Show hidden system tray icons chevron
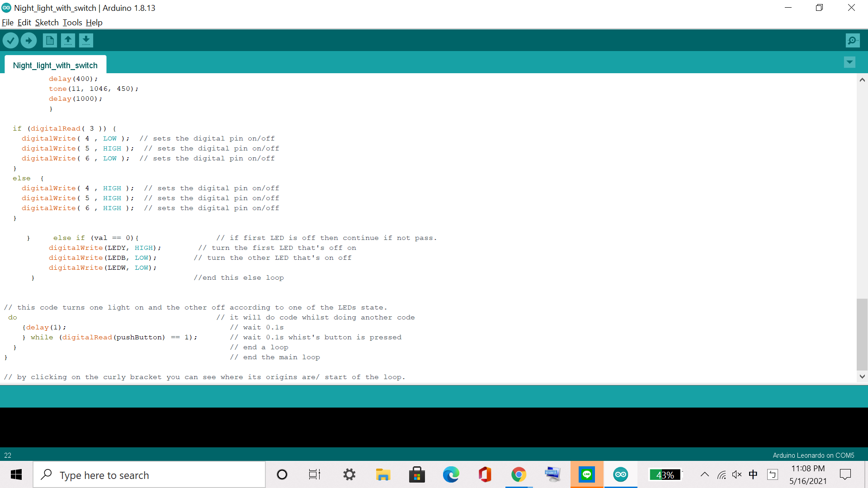Viewport: 868px width, 488px height. pyautogui.click(x=704, y=474)
